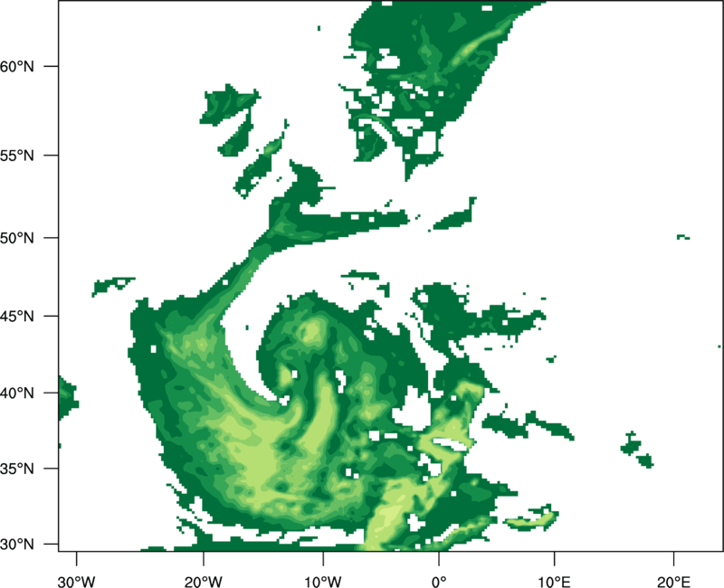Image resolution: width=724 pixels, height=588 pixels.
Task: Click the 40°N latitude label
Action: tap(17, 394)
